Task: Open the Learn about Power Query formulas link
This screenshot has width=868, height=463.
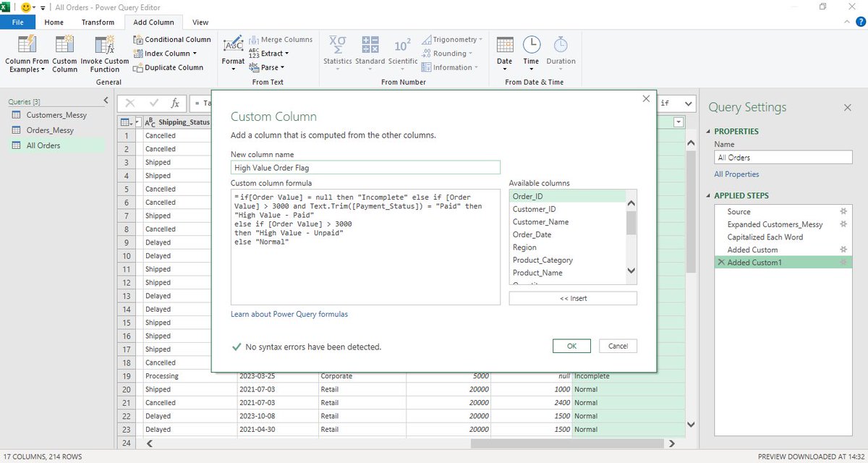Action: click(289, 313)
